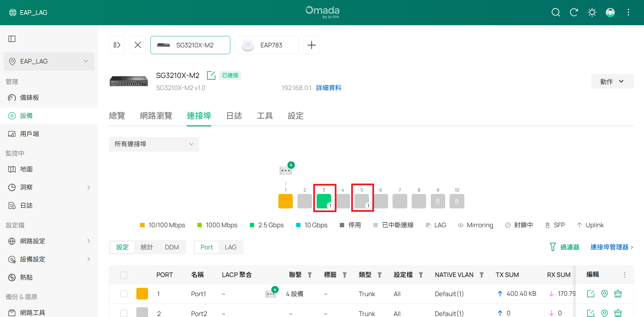Open the 詳細資料 link
Image resolution: width=644 pixels, height=317 pixels.
(x=329, y=88)
